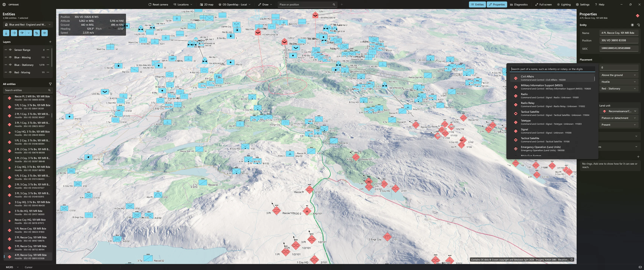This screenshot has height=270, width=644.
Task: Open the Red - Stationary layer dropdown in Properties
Action: (x=619, y=88)
